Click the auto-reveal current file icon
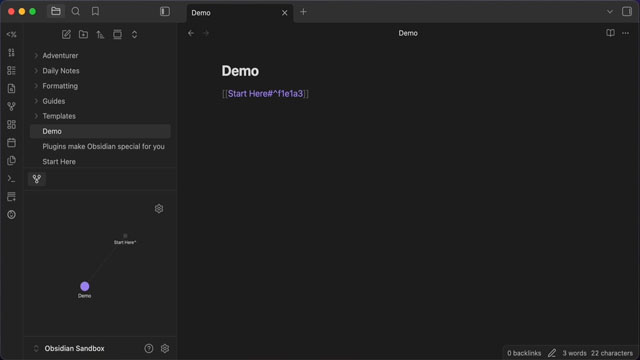Image resolution: width=640 pixels, height=360 pixels. [118, 35]
